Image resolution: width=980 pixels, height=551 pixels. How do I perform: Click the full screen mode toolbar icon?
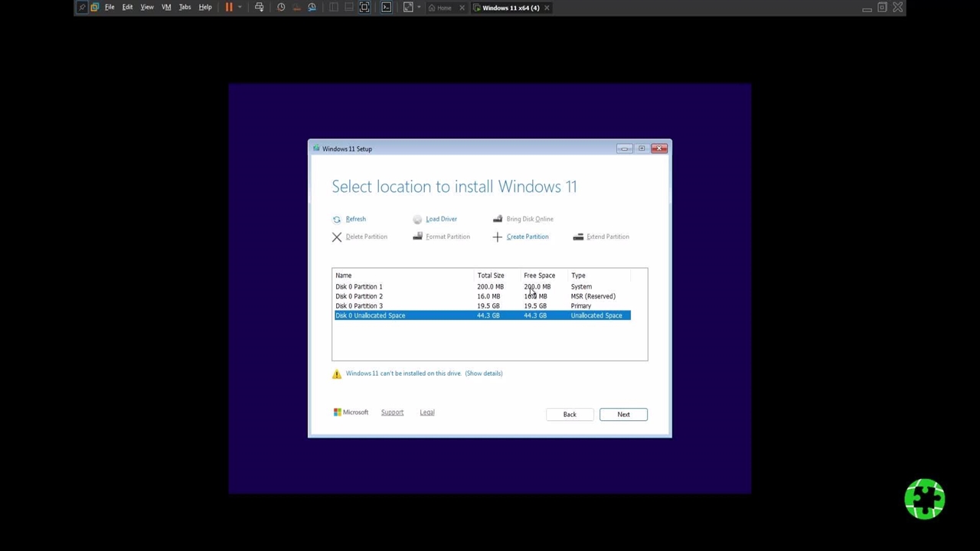(x=364, y=8)
